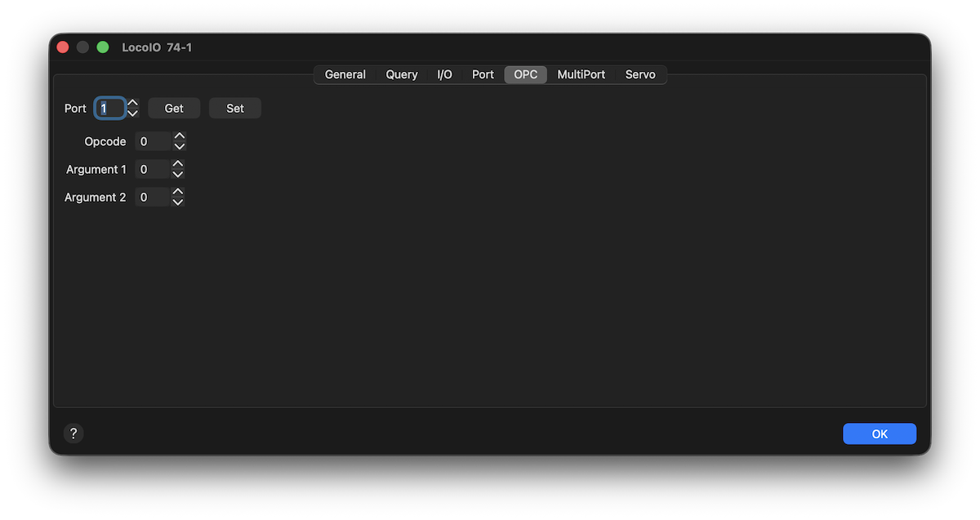980x520 pixels.
Task: Go to the Port tab
Action: 483,74
